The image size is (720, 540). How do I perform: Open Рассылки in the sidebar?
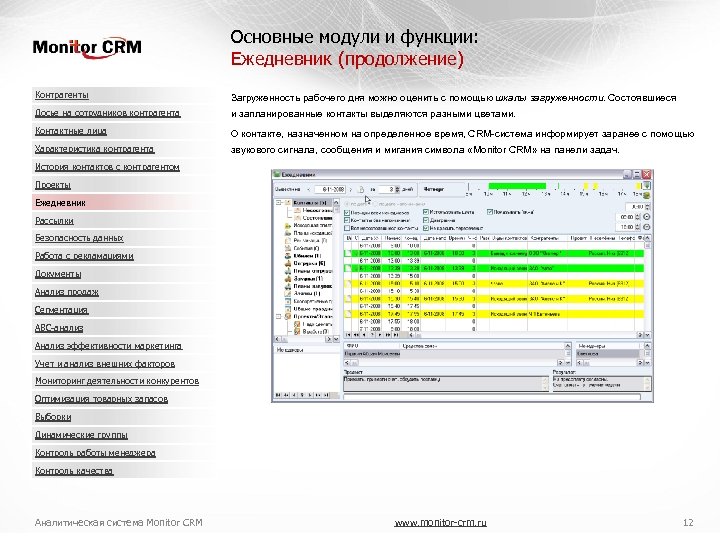click(54, 221)
